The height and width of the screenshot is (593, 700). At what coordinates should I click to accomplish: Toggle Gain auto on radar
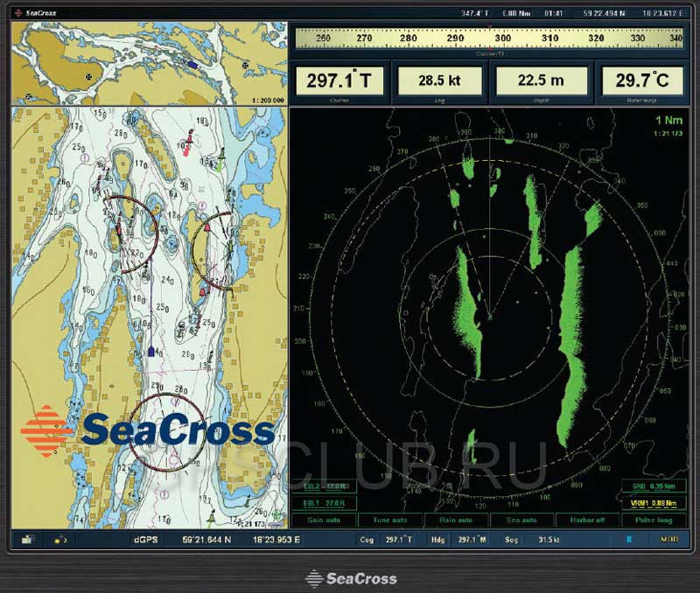coord(324,520)
